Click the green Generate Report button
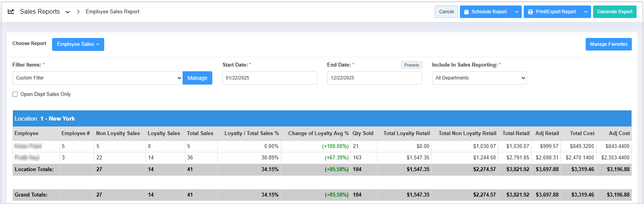 click(x=614, y=12)
